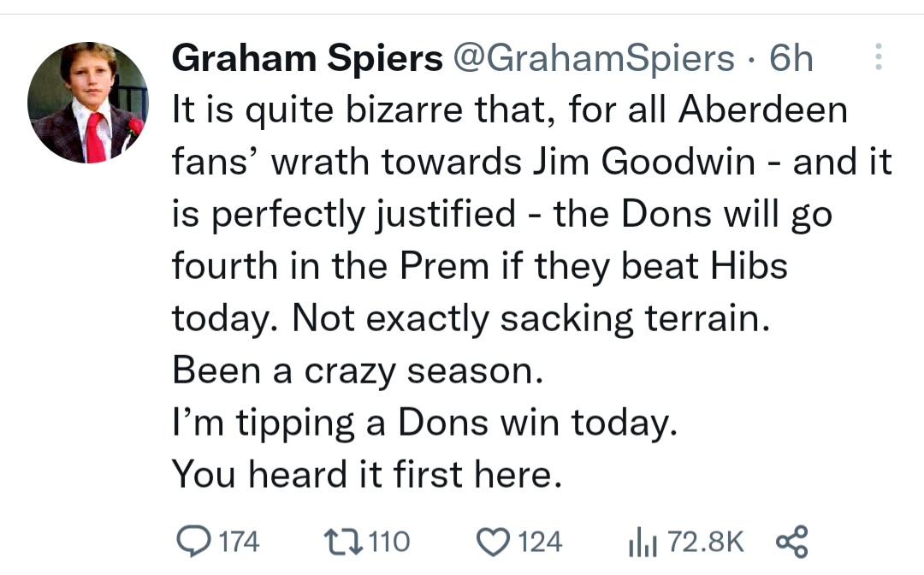Click the share icon below the tweet
Image resolution: width=924 pixels, height=575 pixels.
[790, 542]
